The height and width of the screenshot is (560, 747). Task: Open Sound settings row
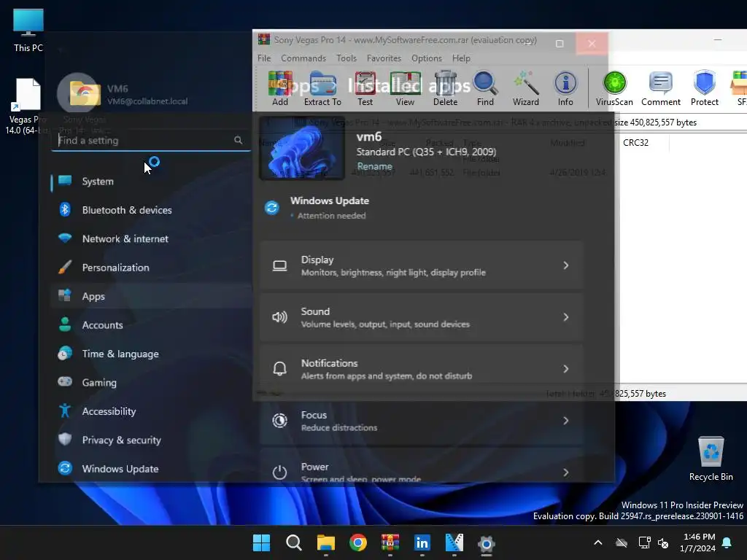422,317
